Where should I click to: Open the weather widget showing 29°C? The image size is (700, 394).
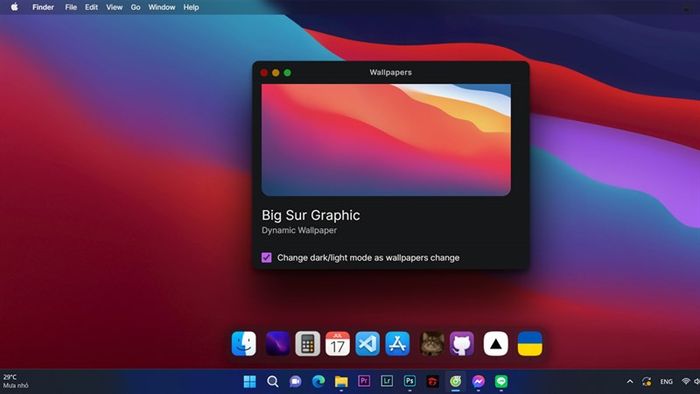click(16, 382)
